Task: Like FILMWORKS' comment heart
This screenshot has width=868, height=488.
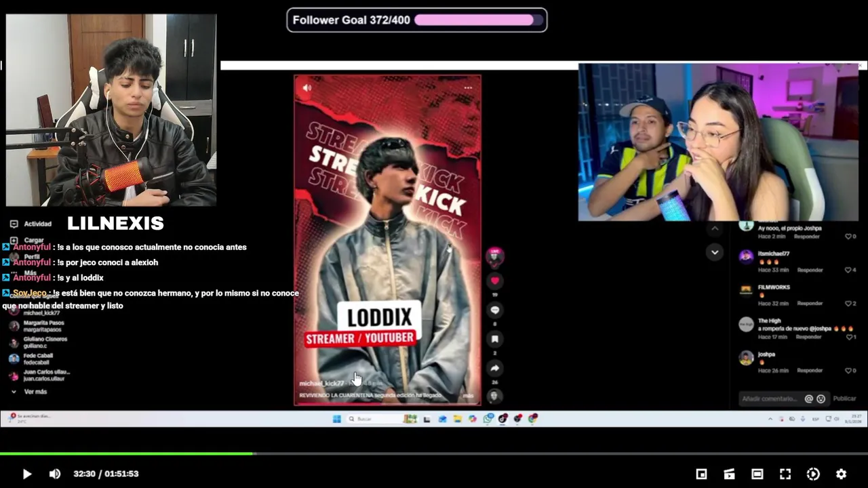Action: [848, 303]
